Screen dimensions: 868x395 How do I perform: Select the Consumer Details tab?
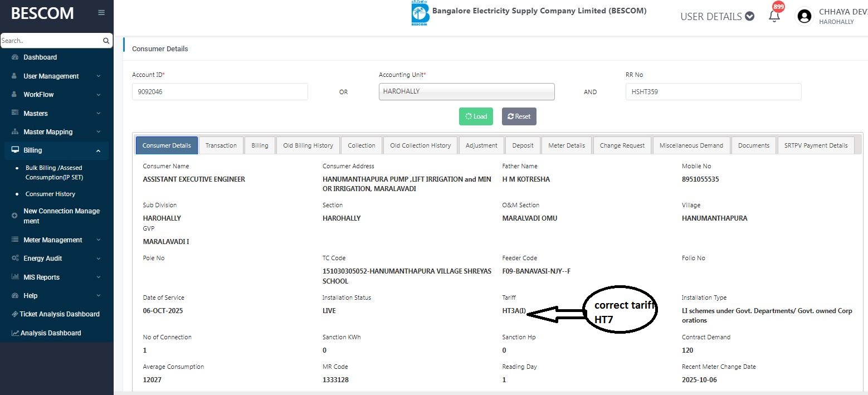[167, 145]
